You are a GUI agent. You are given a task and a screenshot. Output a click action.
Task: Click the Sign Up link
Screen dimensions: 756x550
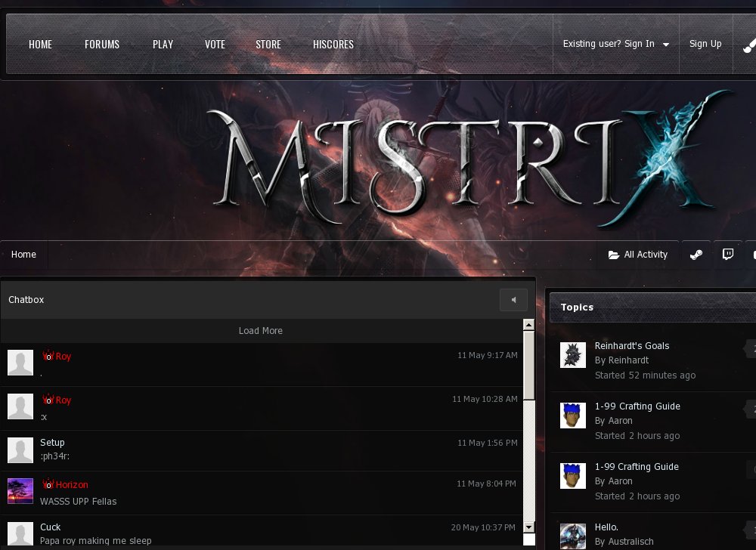705,44
